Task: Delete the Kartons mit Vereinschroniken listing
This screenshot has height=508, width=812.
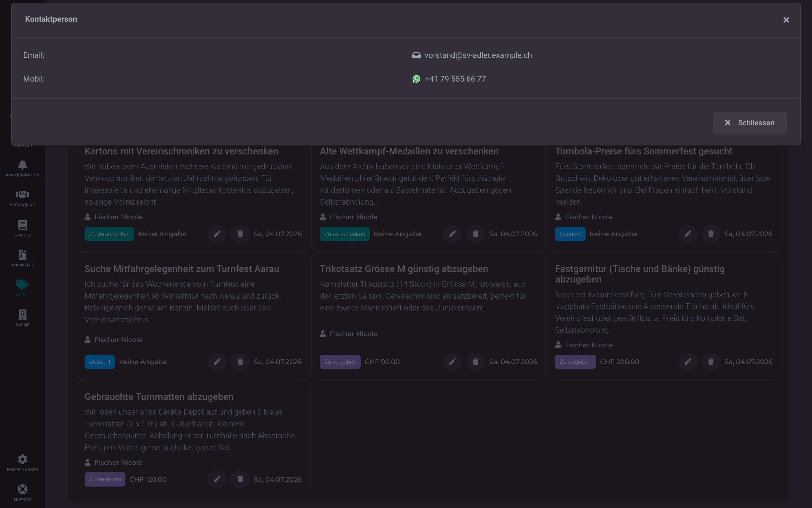Action: [x=240, y=234]
